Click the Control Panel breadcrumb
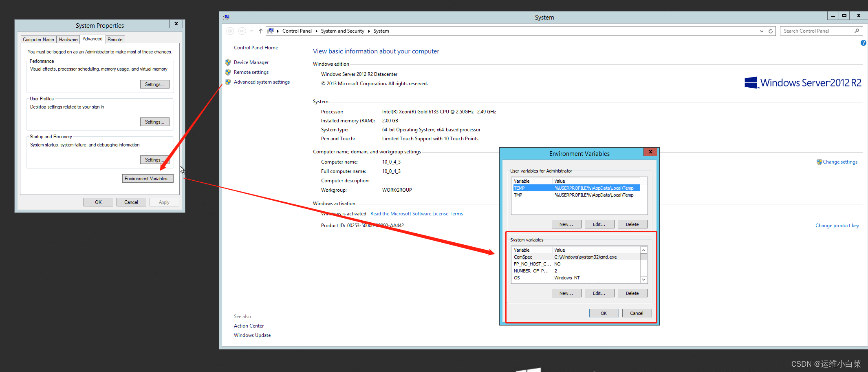This screenshot has width=868, height=372. (x=297, y=31)
